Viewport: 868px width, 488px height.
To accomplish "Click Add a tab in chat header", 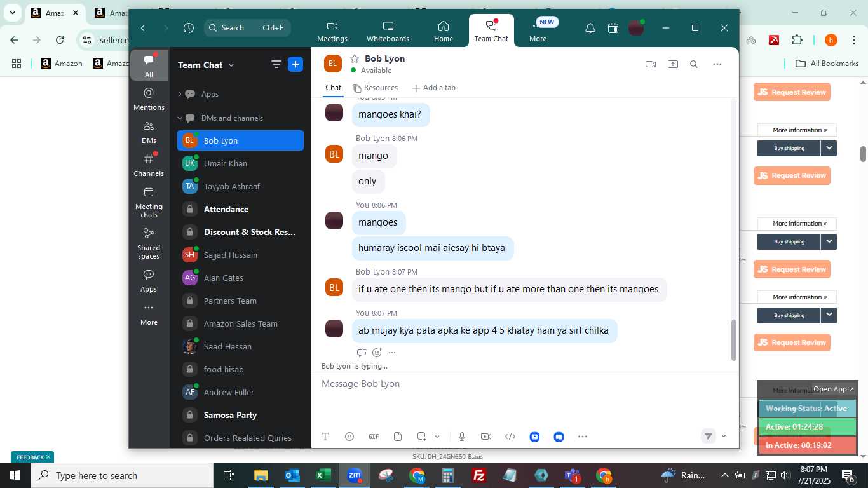I will 433,88.
